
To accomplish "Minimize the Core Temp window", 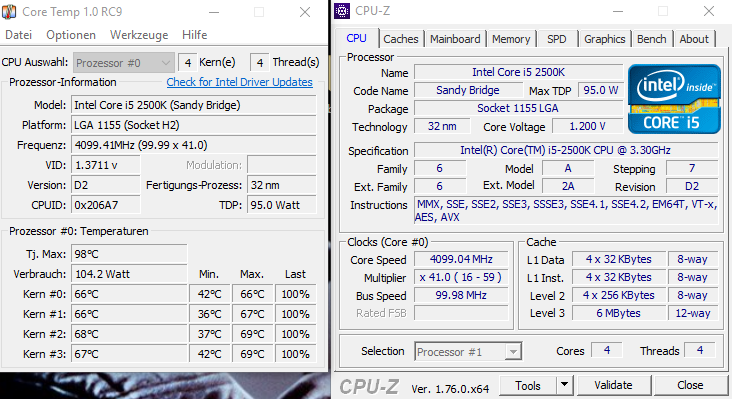I will 214,12.
